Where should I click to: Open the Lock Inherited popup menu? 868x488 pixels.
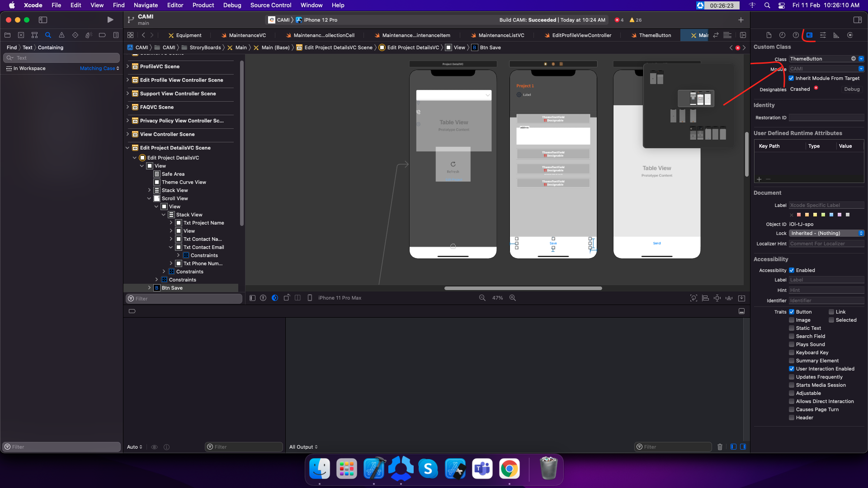click(826, 233)
